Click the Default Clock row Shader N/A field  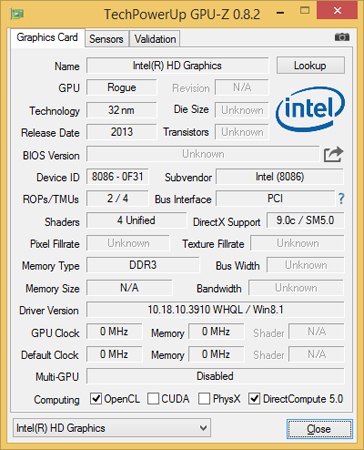point(316,354)
